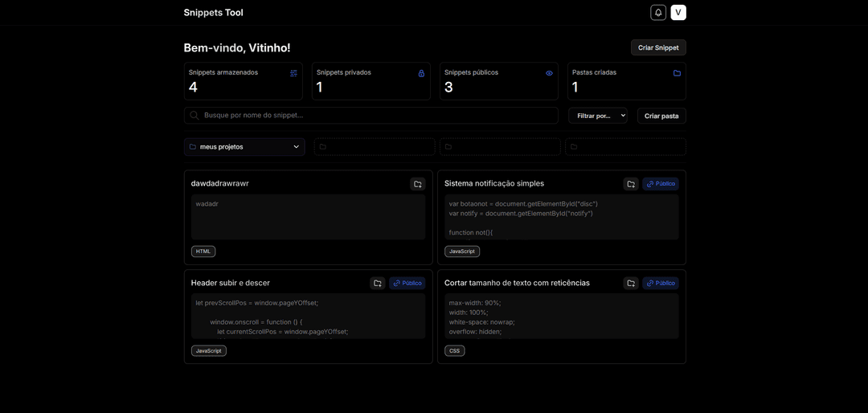
Task: Open the V user avatar menu
Action: pyautogui.click(x=678, y=13)
